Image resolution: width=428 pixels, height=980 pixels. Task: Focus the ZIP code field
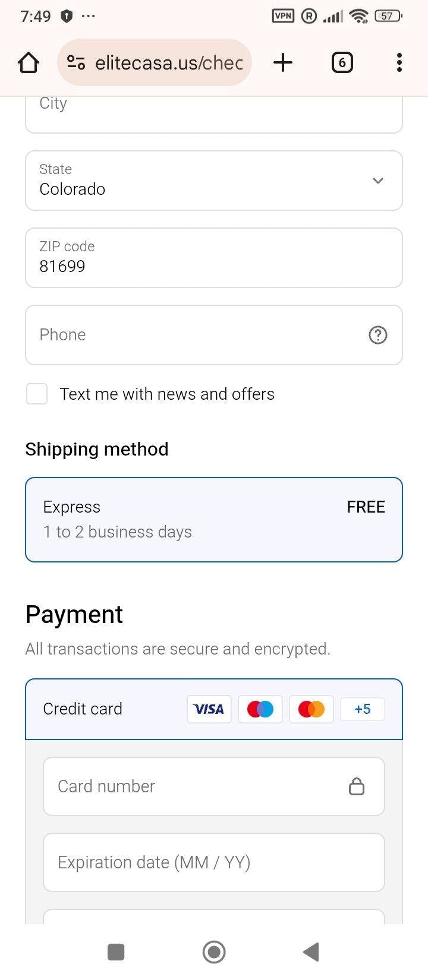click(214, 258)
